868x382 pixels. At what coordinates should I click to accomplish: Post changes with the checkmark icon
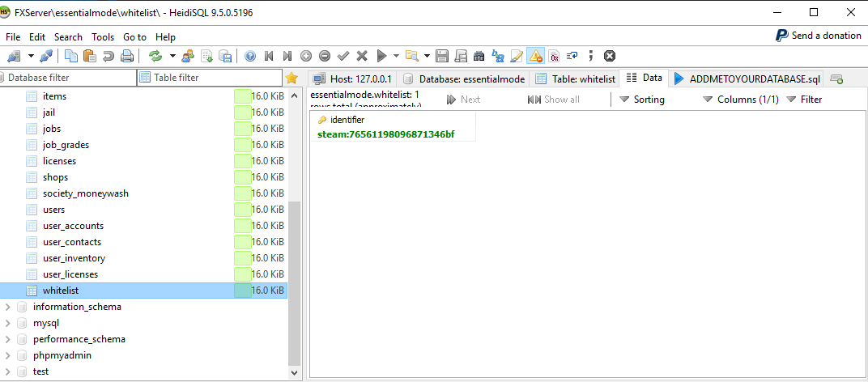tap(343, 56)
